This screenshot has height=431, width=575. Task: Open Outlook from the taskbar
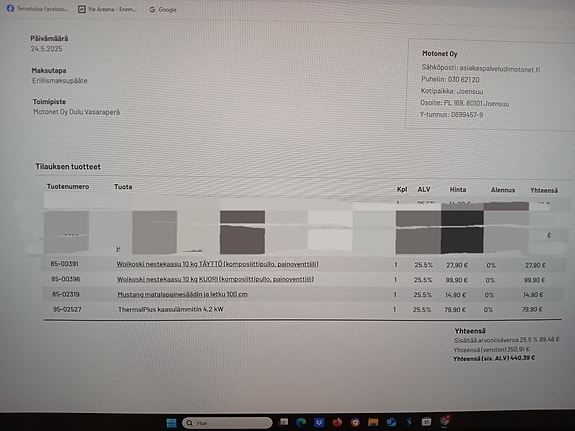coord(391,423)
